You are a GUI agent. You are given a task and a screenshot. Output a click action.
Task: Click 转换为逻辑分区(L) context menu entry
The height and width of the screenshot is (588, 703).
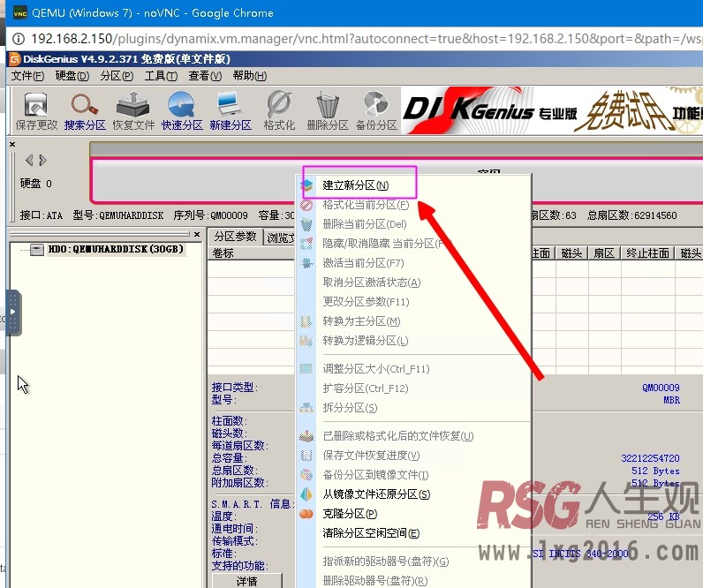click(x=413, y=341)
